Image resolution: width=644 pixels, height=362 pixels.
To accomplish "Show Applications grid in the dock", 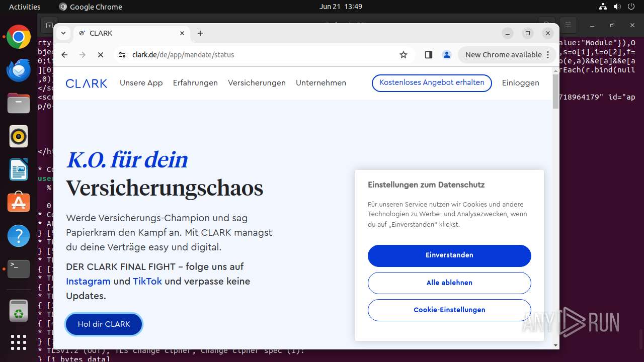I will coord(19,342).
